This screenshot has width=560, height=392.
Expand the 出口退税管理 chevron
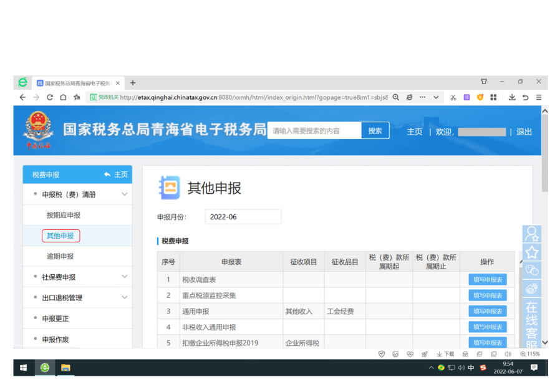point(124,297)
